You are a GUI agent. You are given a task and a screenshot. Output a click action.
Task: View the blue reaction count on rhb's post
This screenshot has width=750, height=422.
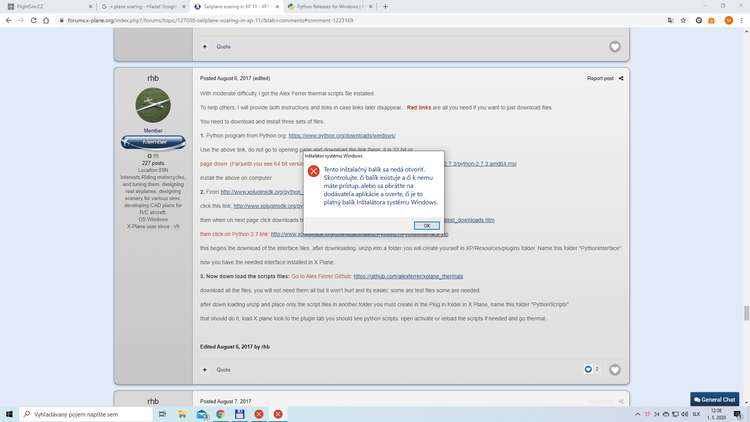coord(591,369)
